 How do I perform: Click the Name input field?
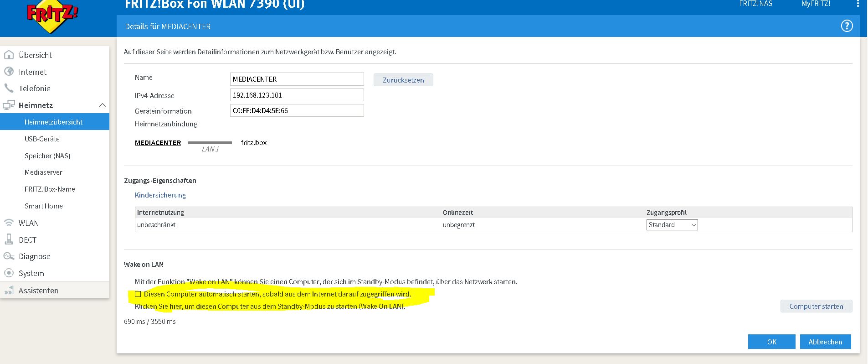coord(297,79)
